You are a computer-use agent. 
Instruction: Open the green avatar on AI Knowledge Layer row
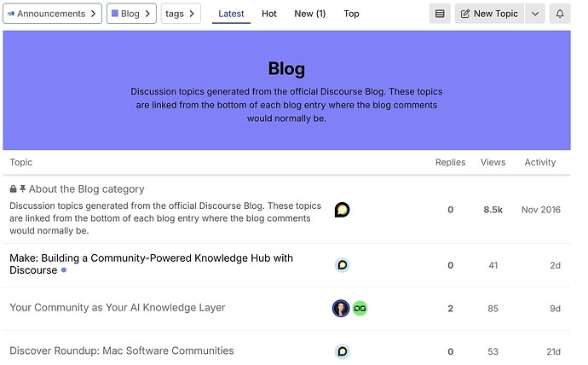click(x=360, y=309)
